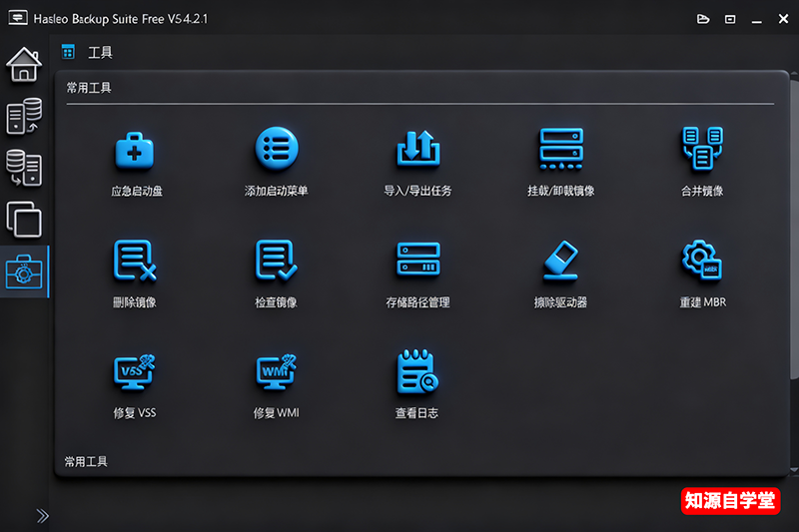Image resolution: width=799 pixels, height=532 pixels.
Task: Minimize the Hasleo Backup Suite window
Action: (757, 20)
